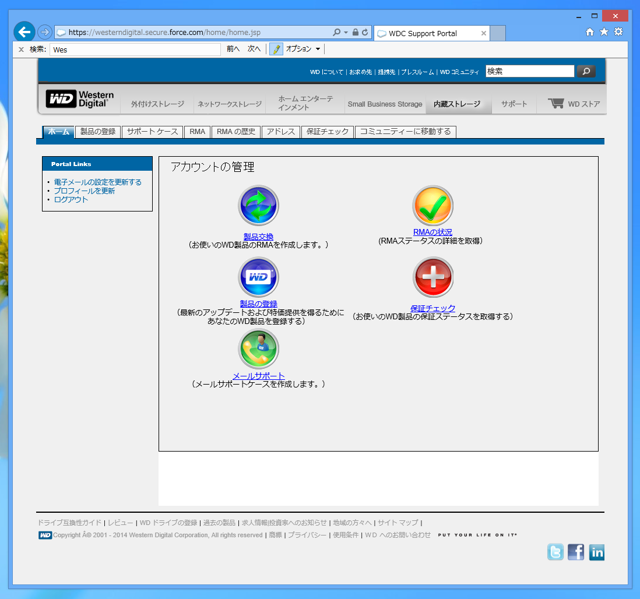
Task: Open the Twitter icon in footer
Action: (555, 552)
